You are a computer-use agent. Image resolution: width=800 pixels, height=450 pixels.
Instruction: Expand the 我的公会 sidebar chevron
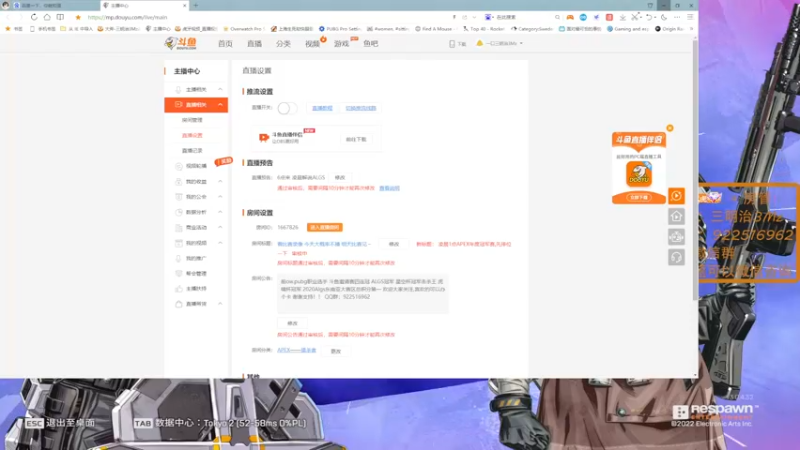220,196
